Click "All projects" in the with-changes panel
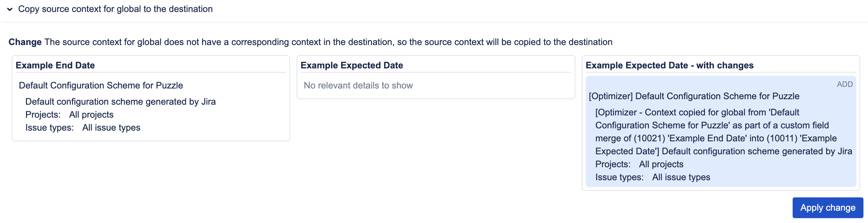This screenshot has width=868, height=223. coord(661,164)
